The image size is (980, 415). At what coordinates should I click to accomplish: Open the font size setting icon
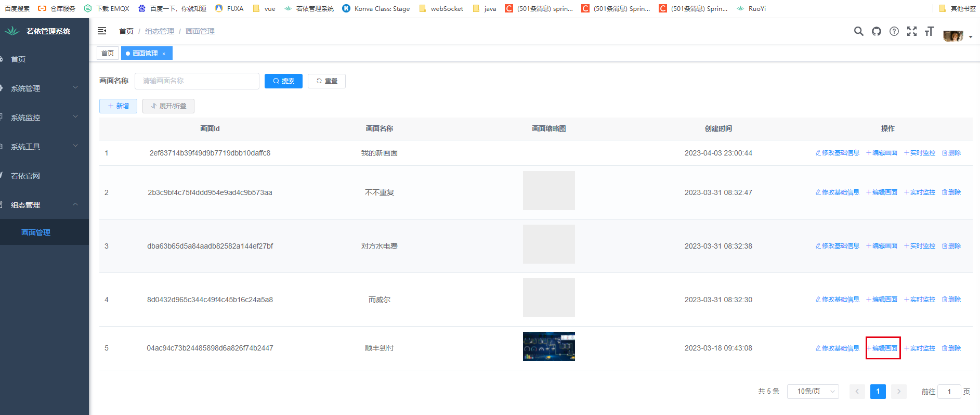click(x=929, y=31)
